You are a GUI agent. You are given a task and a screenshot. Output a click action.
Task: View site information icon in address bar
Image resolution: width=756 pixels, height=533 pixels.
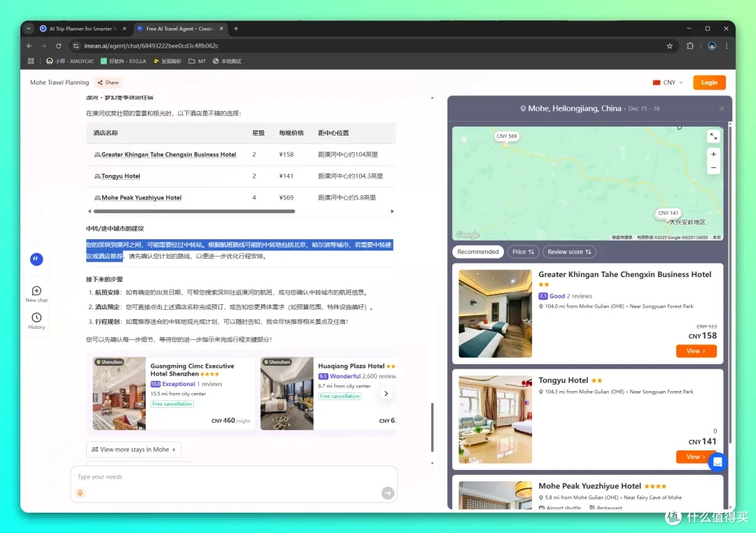75,45
